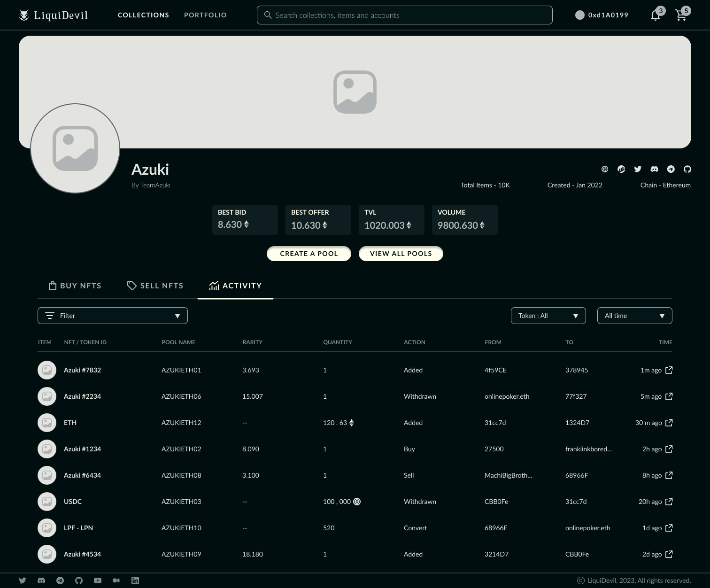Open external link for USDC 20h ago row
The height and width of the screenshot is (588, 710).
coord(669,502)
